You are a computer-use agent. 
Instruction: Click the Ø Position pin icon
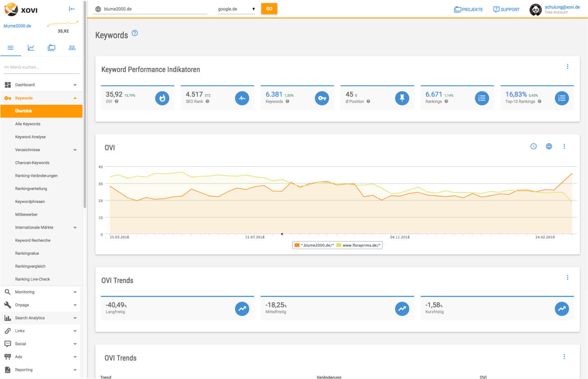[402, 98]
